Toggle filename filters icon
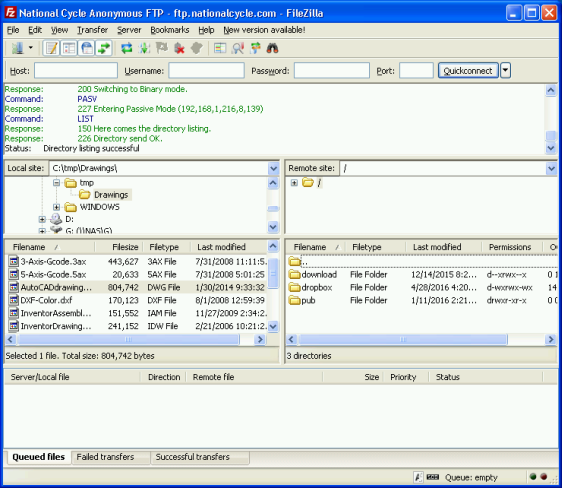 pos(237,48)
